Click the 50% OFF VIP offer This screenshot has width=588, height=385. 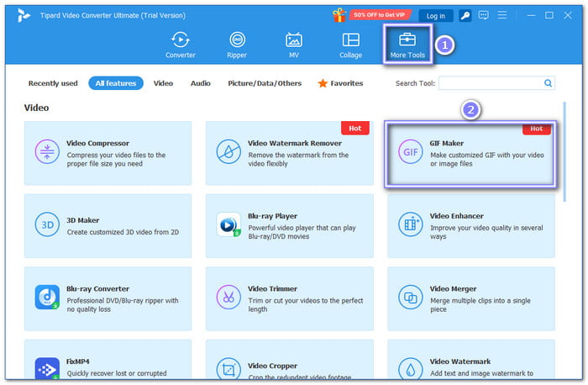tap(381, 15)
